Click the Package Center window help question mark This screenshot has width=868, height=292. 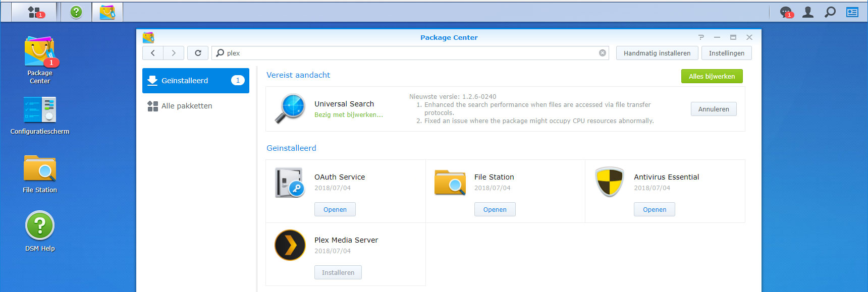tap(701, 37)
